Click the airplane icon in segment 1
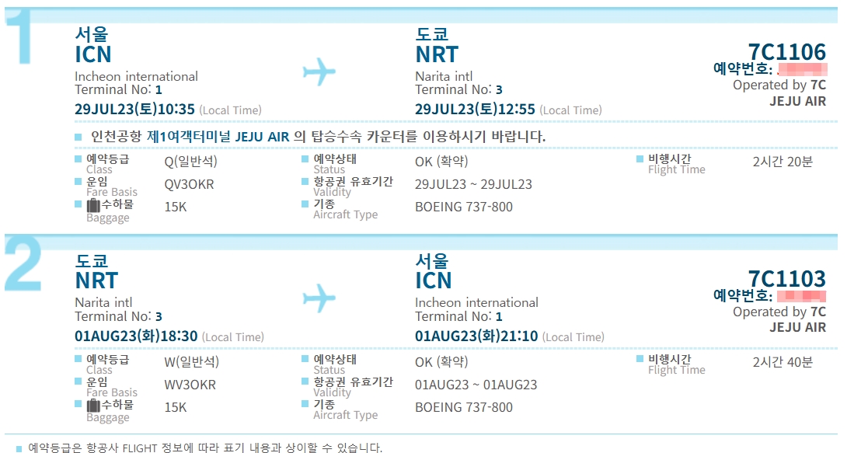Screen dimensions: 868x453 [319, 71]
